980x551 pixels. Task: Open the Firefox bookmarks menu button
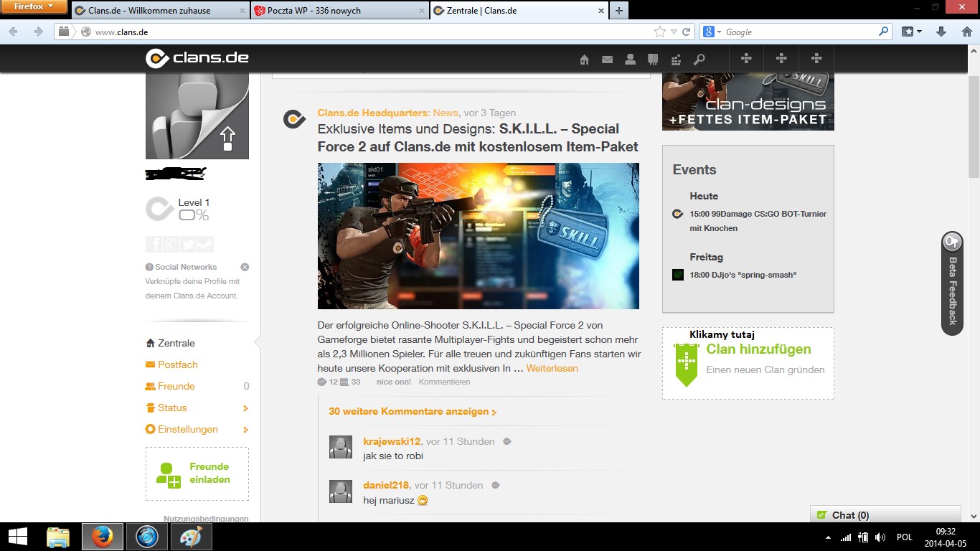point(911,32)
